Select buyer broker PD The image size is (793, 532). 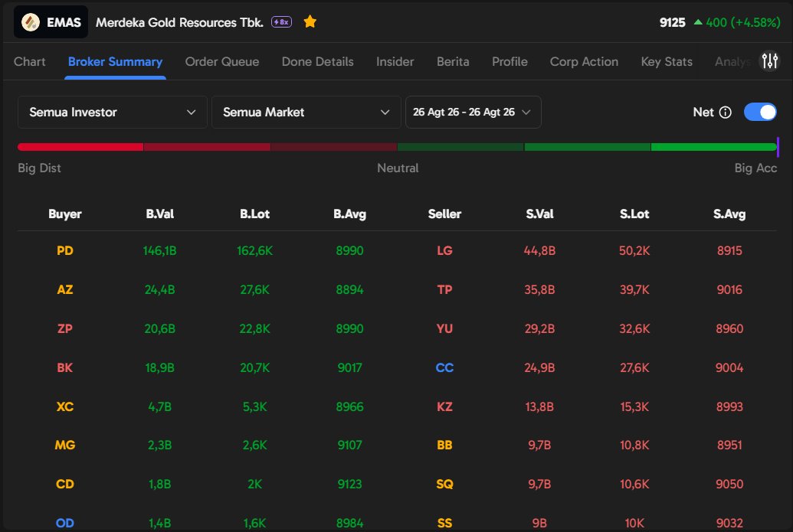click(x=64, y=250)
